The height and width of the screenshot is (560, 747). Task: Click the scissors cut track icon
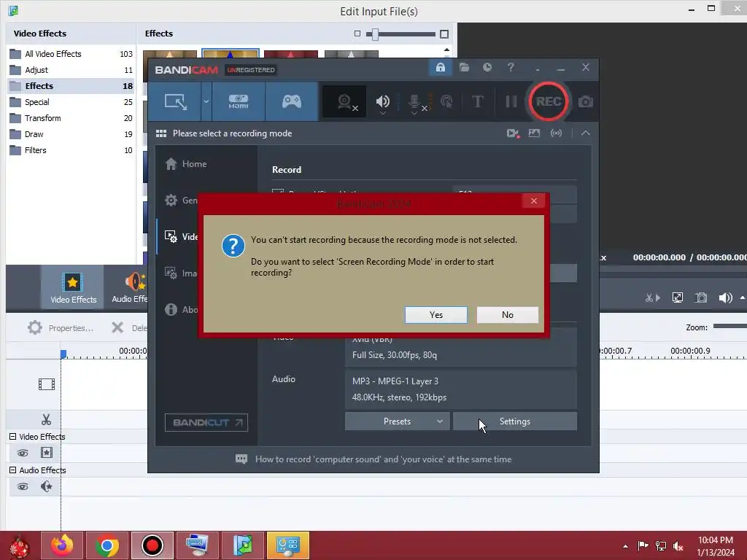pos(46,419)
